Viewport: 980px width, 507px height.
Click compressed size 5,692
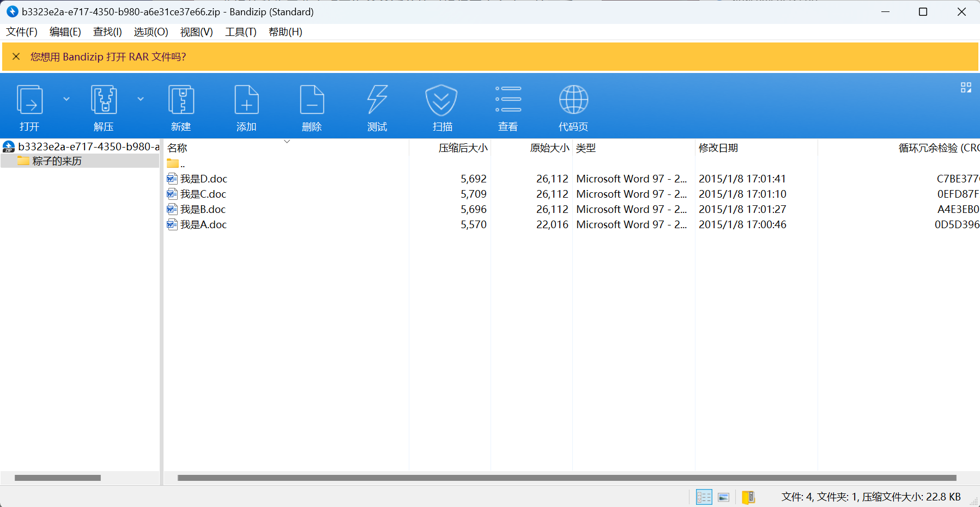474,179
